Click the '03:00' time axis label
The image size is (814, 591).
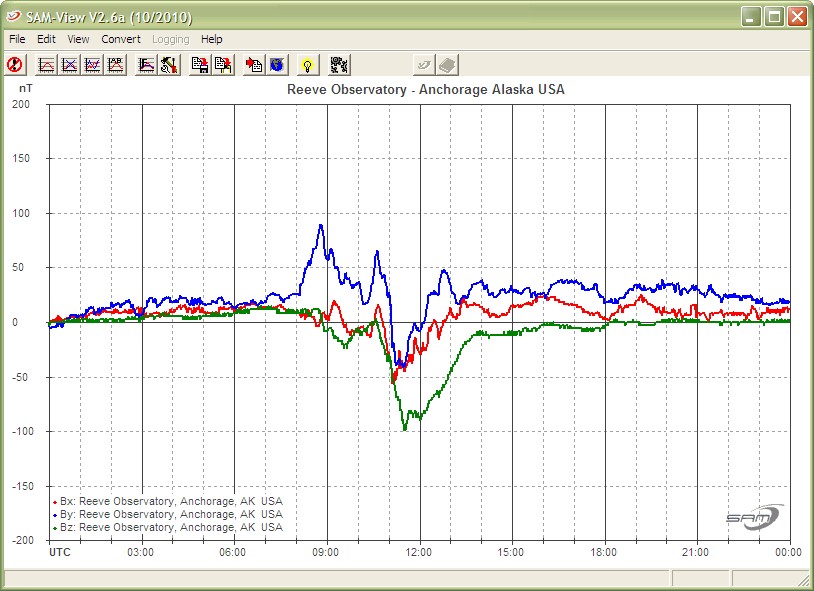coord(141,552)
